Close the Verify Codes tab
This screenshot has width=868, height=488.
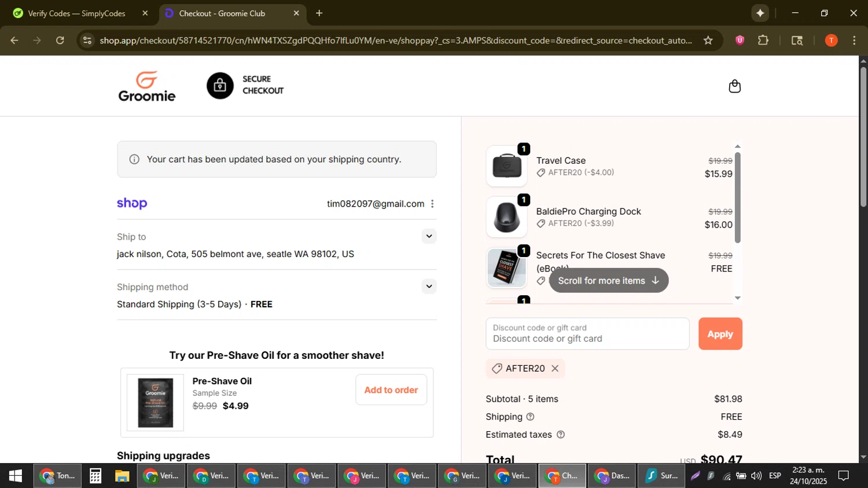click(x=145, y=13)
